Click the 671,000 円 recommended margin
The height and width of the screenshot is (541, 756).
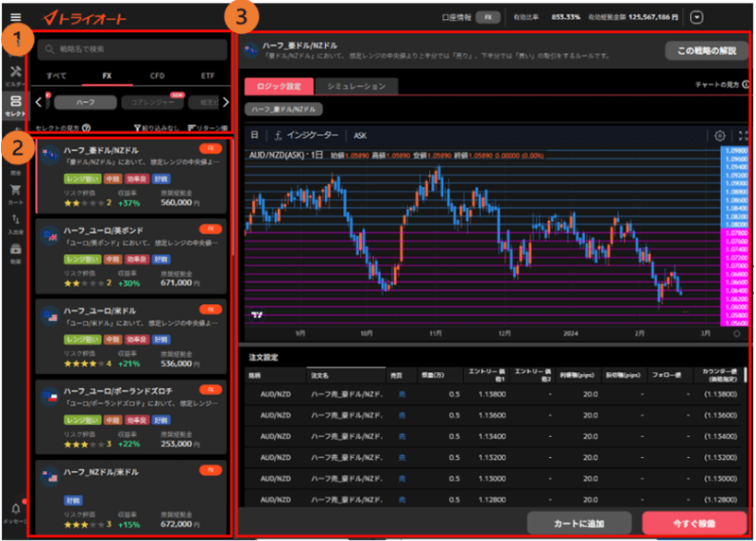tap(180, 283)
